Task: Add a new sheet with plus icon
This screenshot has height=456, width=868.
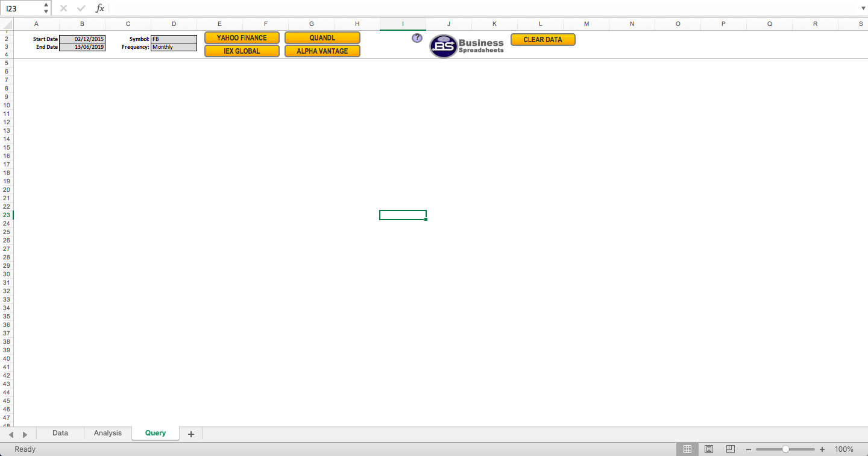Action: 191,434
